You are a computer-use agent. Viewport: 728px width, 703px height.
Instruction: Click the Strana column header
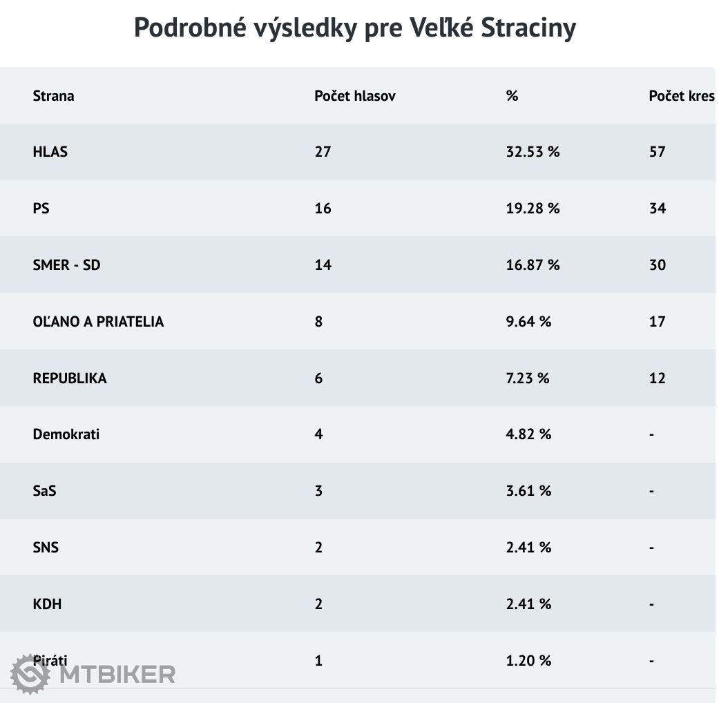(53, 96)
